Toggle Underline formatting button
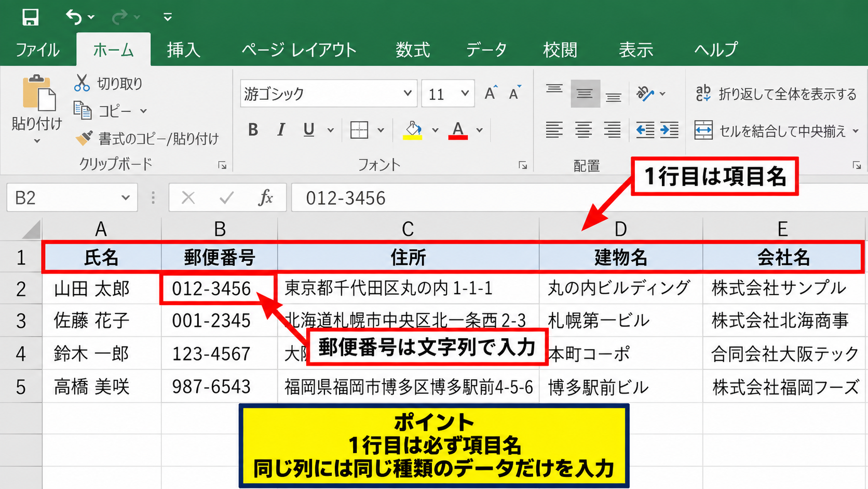The image size is (868, 489). coord(308,129)
